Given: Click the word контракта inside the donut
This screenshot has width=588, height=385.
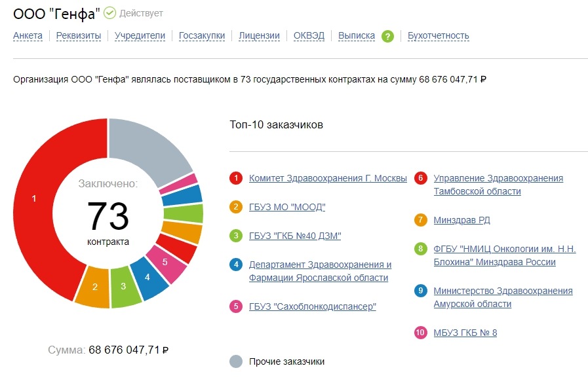Looking at the screenshot, I should pyautogui.click(x=108, y=242).
